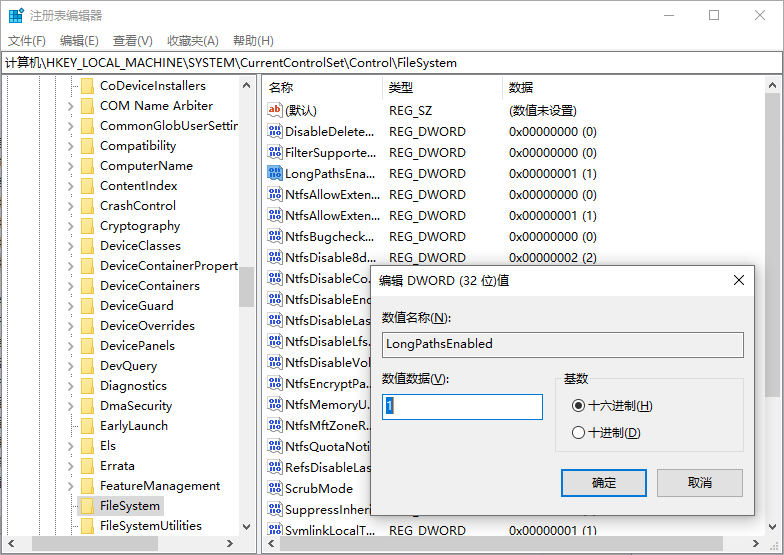Select the 十六进制 (hexadecimal) radio button
The height and width of the screenshot is (555, 784).
pos(578,406)
